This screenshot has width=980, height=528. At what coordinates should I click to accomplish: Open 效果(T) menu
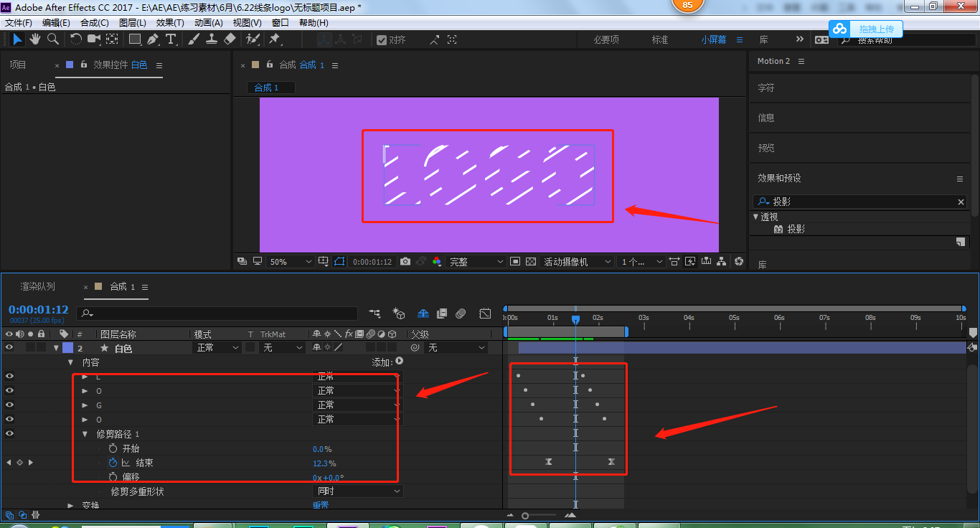pyautogui.click(x=170, y=23)
